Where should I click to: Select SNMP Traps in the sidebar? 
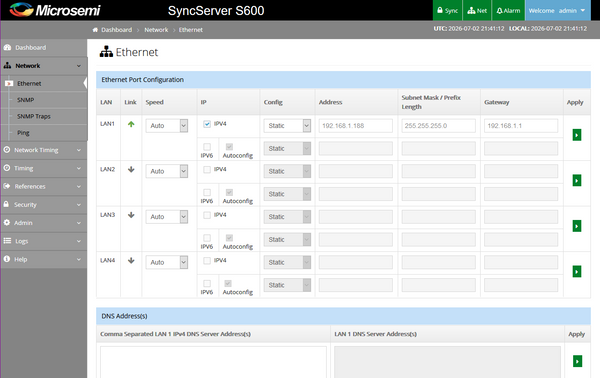point(34,116)
